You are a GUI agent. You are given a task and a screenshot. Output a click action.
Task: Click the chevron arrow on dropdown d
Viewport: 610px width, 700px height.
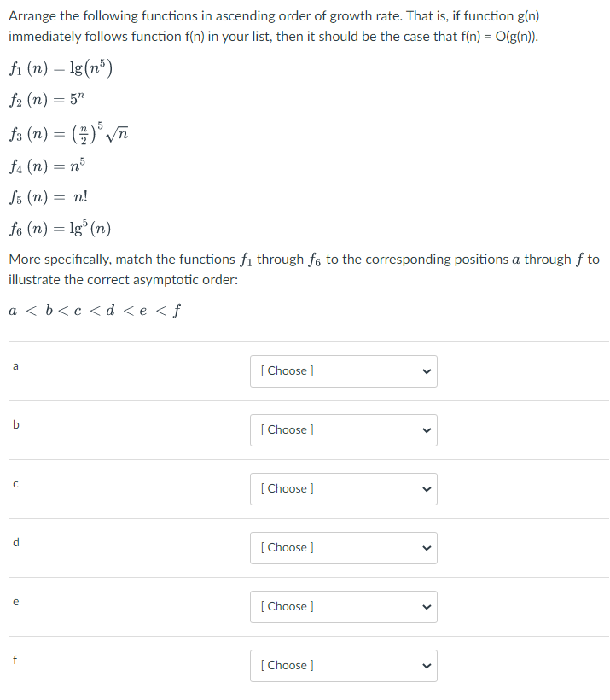(x=426, y=547)
